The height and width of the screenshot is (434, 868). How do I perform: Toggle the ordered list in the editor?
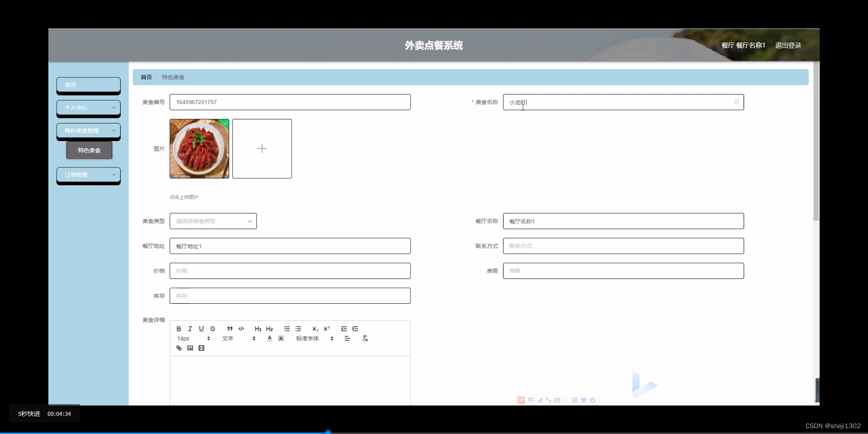pyautogui.click(x=287, y=329)
